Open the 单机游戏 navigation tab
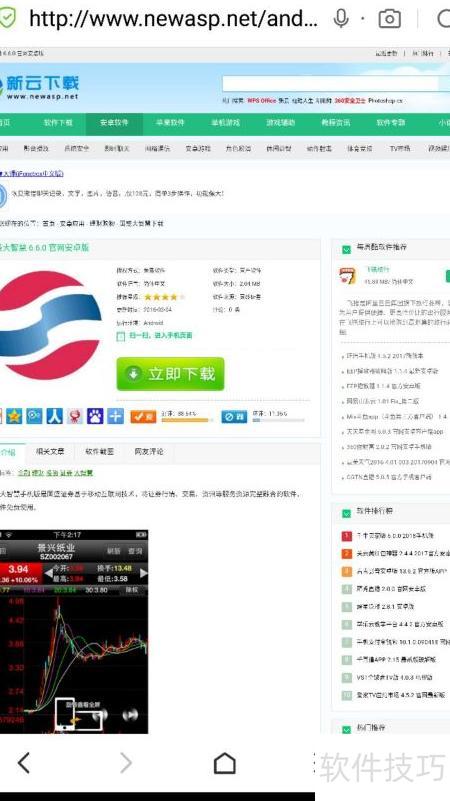Viewport: 450px width, 801px height. click(x=225, y=123)
